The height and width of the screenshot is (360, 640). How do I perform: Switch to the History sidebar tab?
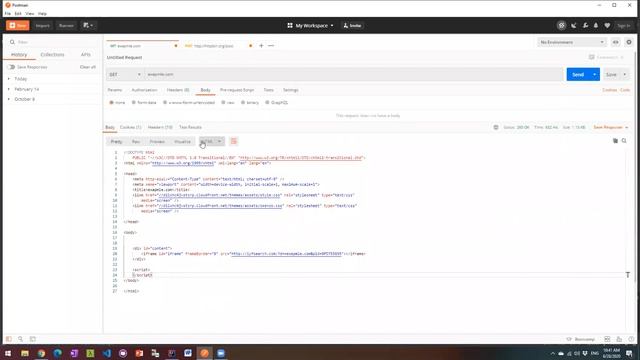pyautogui.click(x=19, y=55)
